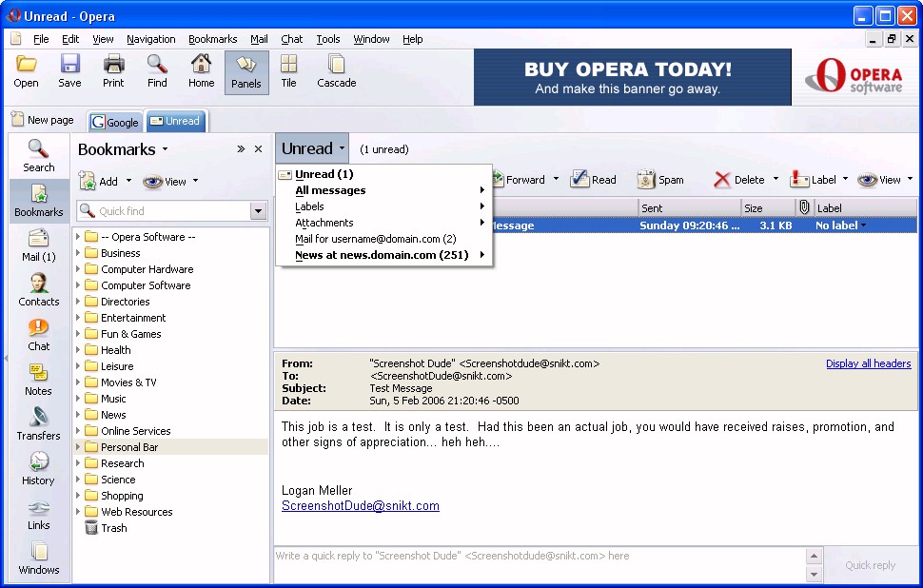The width and height of the screenshot is (923, 588).
Task: Click the Print toolbar icon
Action: click(113, 71)
